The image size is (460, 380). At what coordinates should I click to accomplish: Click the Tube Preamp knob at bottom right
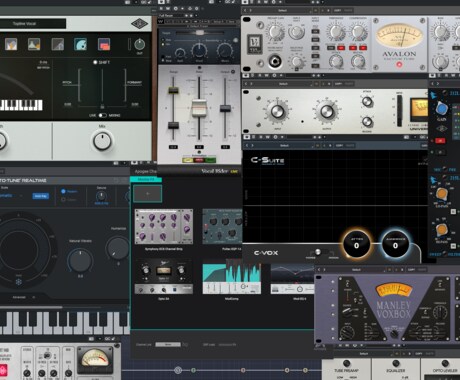(x=346, y=363)
